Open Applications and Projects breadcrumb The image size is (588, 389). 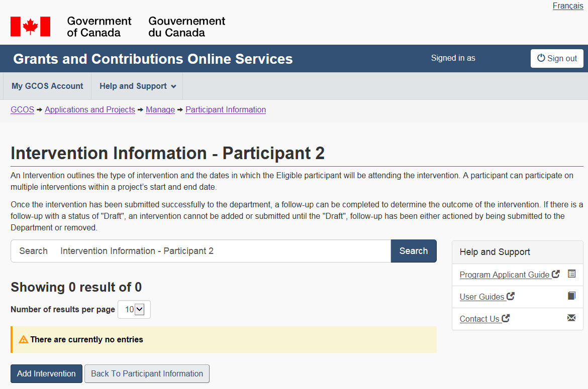[89, 110]
